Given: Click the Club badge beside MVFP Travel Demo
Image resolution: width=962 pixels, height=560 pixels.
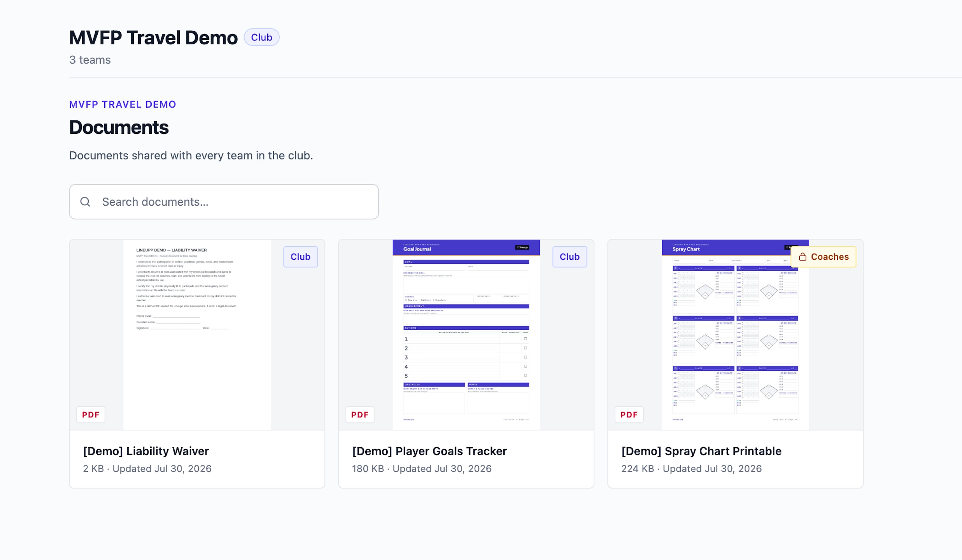Looking at the screenshot, I should click(261, 37).
